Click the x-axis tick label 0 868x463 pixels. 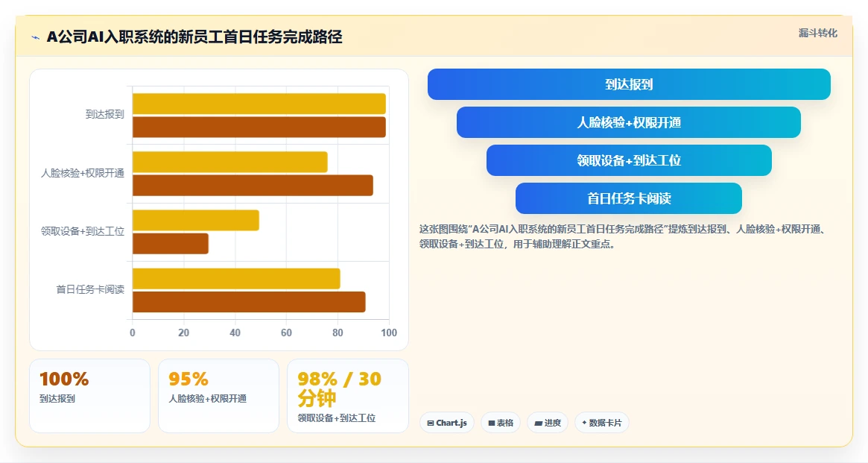click(133, 333)
